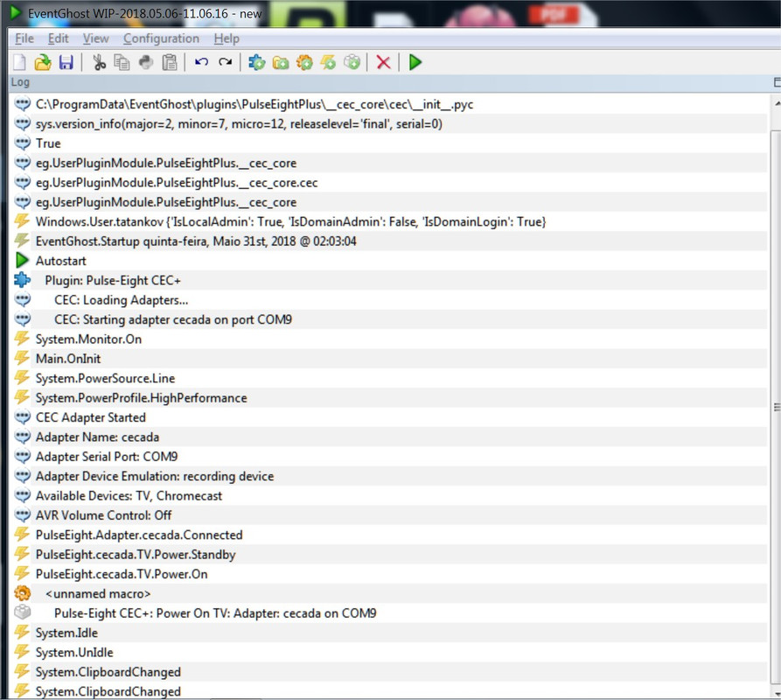Click the green arrow icon beside Autostart

tap(22, 260)
